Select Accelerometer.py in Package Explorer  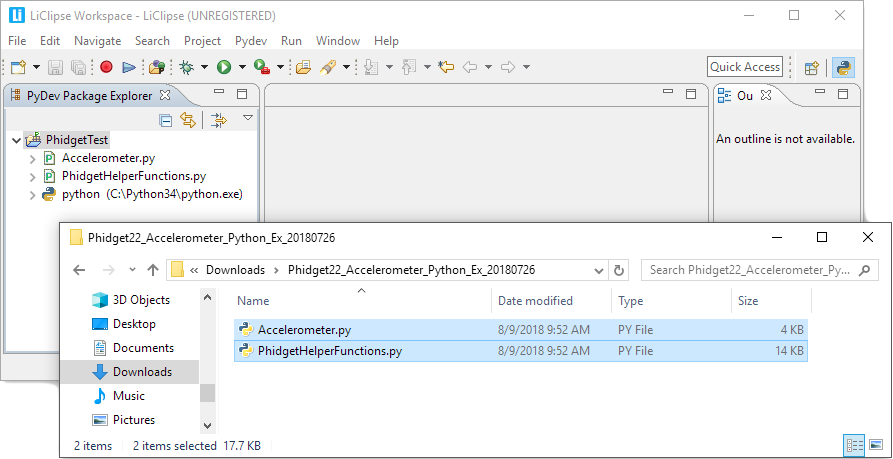click(108, 158)
